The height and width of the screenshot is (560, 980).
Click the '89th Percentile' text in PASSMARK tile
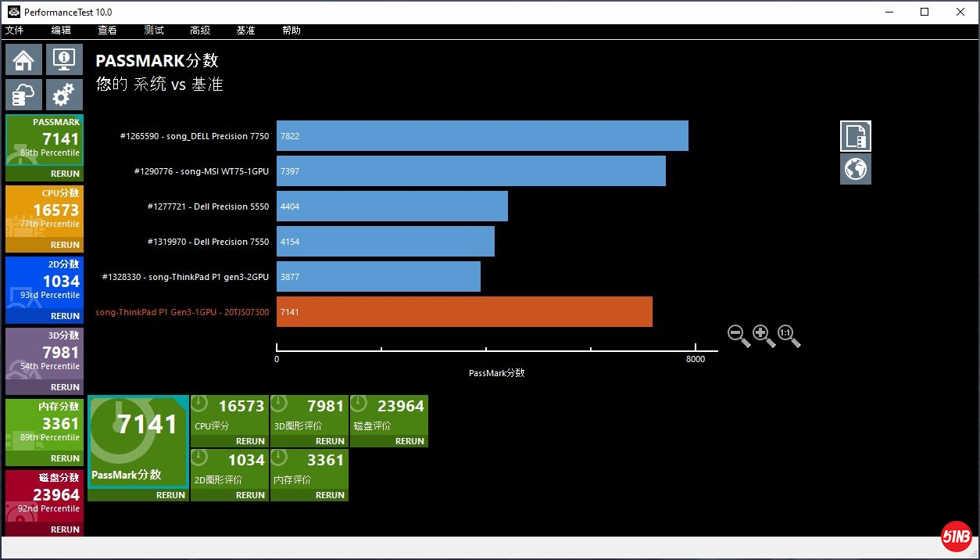(x=50, y=153)
